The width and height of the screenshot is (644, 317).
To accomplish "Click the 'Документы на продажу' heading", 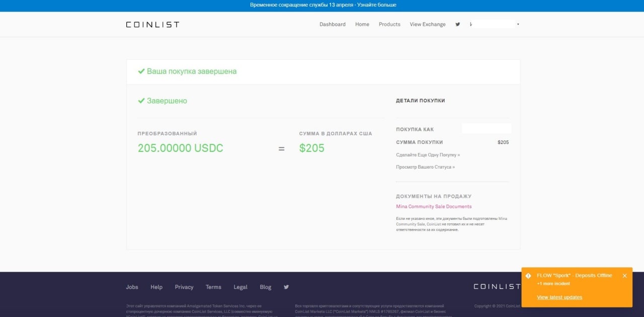I will [434, 196].
